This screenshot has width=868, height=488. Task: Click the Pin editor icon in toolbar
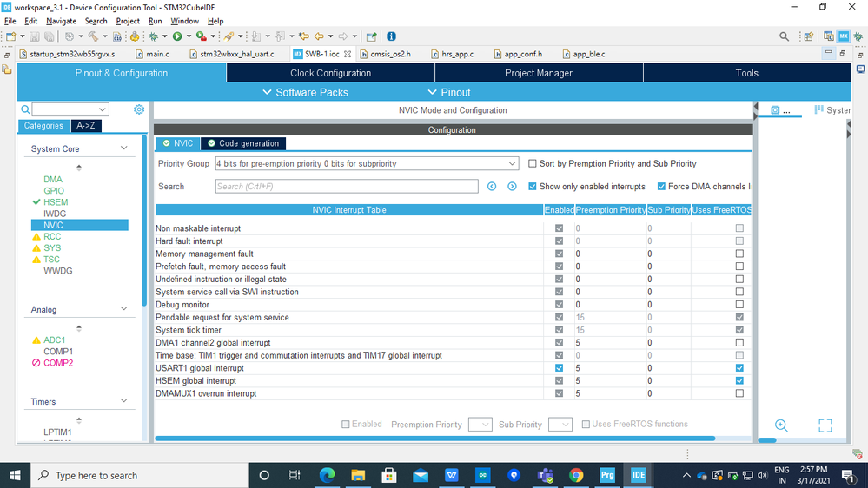point(372,36)
